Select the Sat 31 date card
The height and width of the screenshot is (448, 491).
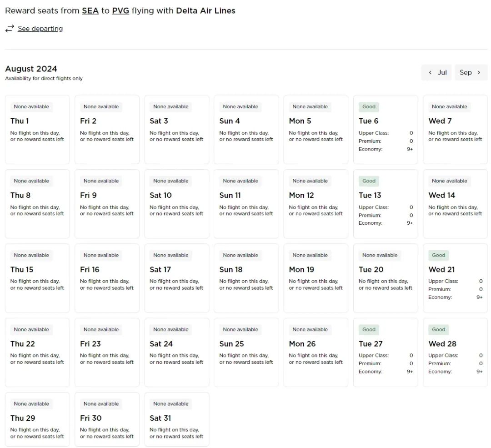click(176, 419)
